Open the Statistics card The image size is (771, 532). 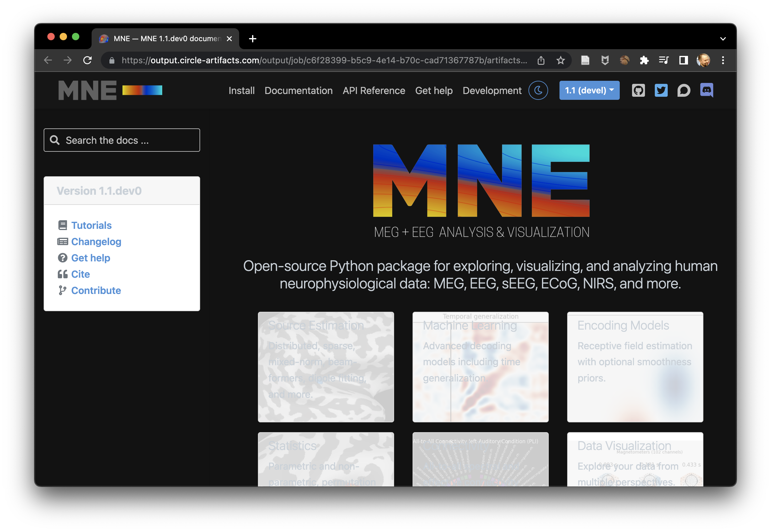(x=326, y=459)
